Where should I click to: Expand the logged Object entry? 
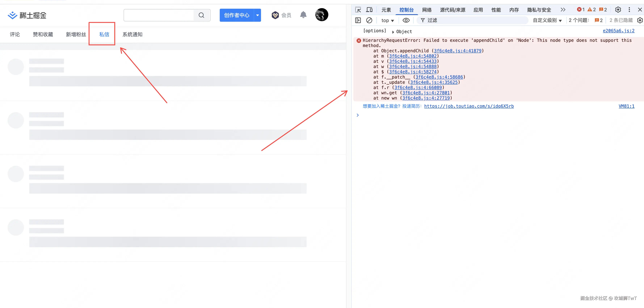[393, 32]
